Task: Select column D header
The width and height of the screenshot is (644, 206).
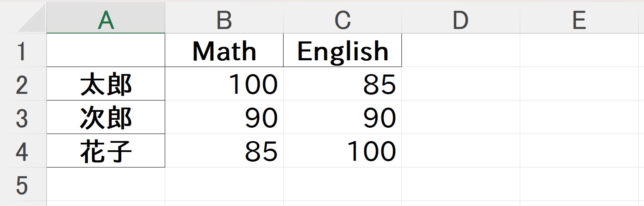Action: pos(461,20)
